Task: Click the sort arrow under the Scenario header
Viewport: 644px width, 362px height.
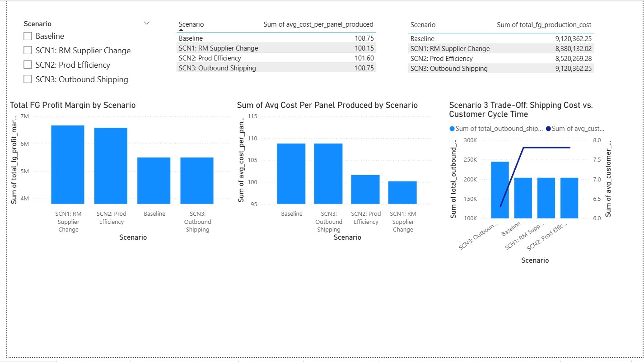Action: pos(181,31)
